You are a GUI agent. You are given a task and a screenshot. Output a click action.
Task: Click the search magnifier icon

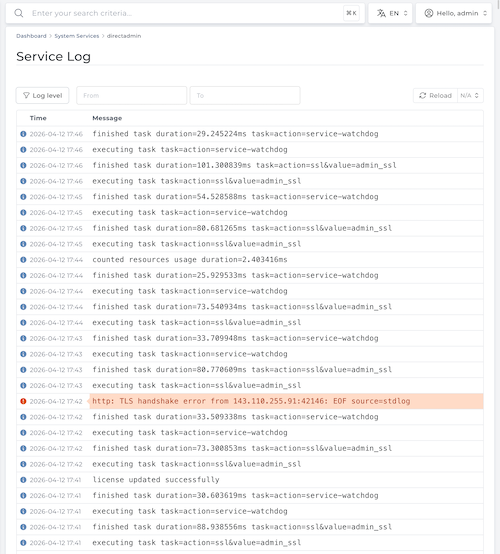[19, 13]
